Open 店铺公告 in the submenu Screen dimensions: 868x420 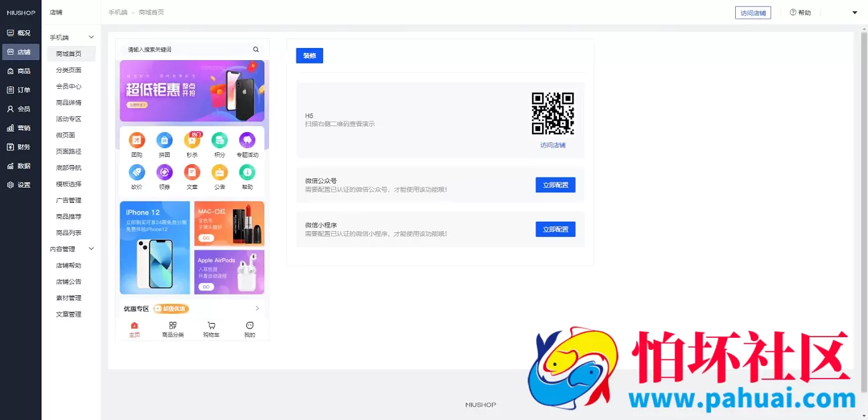click(69, 282)
